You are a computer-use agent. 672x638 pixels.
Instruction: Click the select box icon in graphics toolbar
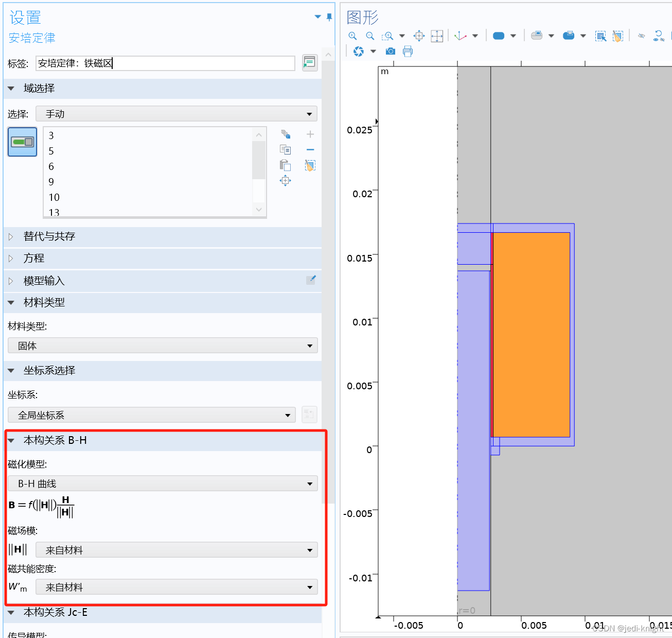coord(600,36)
